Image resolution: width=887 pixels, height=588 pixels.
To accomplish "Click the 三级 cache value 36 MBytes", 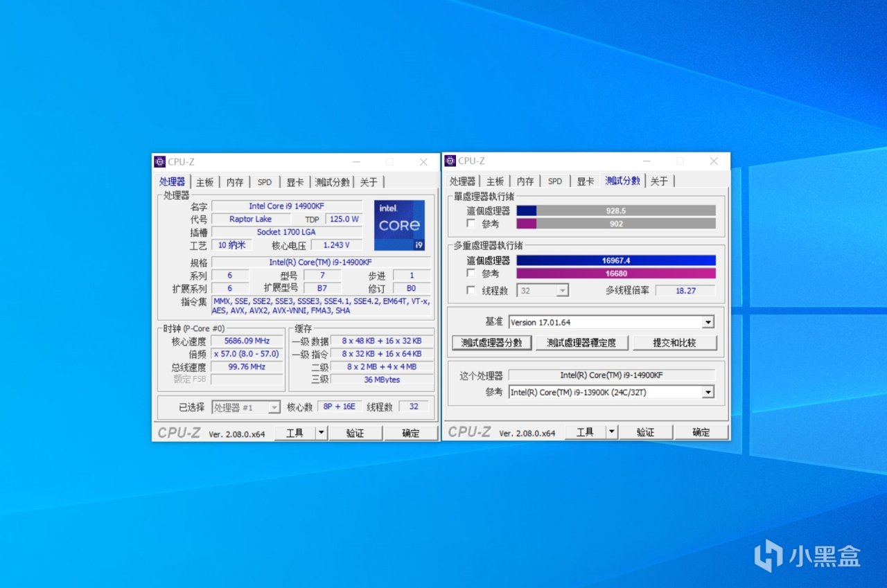I will pyautogui.click(x=382, y=380).
